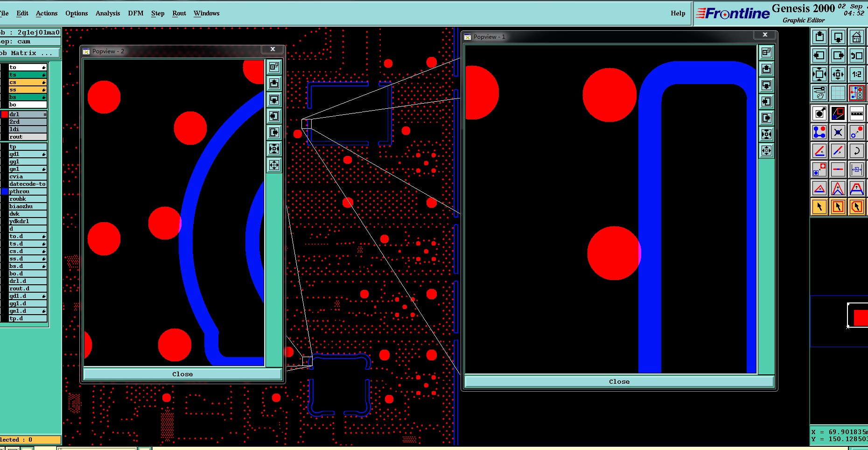Open the tools and palette settings icon
The image size is (868, 450).
[819, 92]
